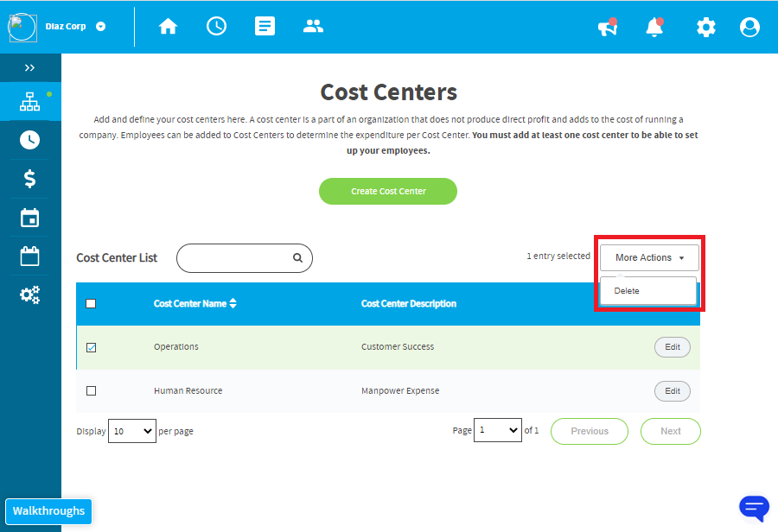The width and height of the screenshot is (778, 532).
Task: Edit the Human Resource cost center
Action: click(673, 391)
